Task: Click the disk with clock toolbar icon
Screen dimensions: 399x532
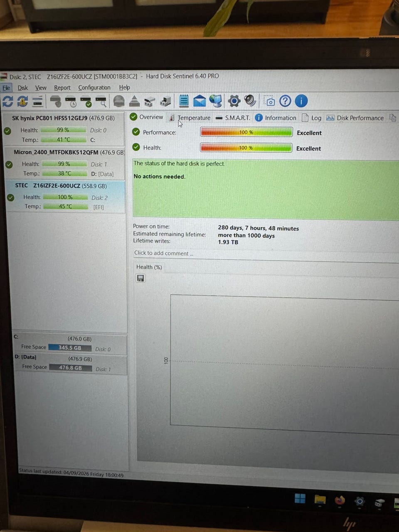Action: [71, 101]
